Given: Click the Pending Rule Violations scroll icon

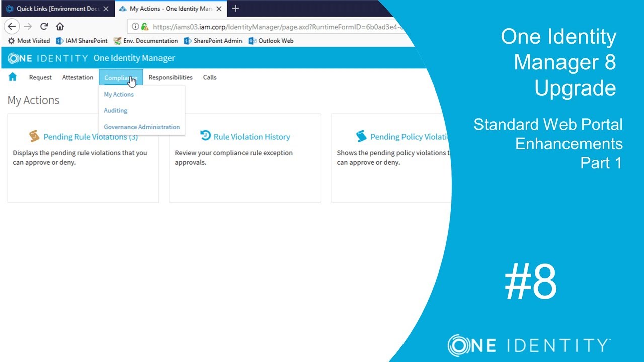Looking at the screenshot, I should click(34, 136).
